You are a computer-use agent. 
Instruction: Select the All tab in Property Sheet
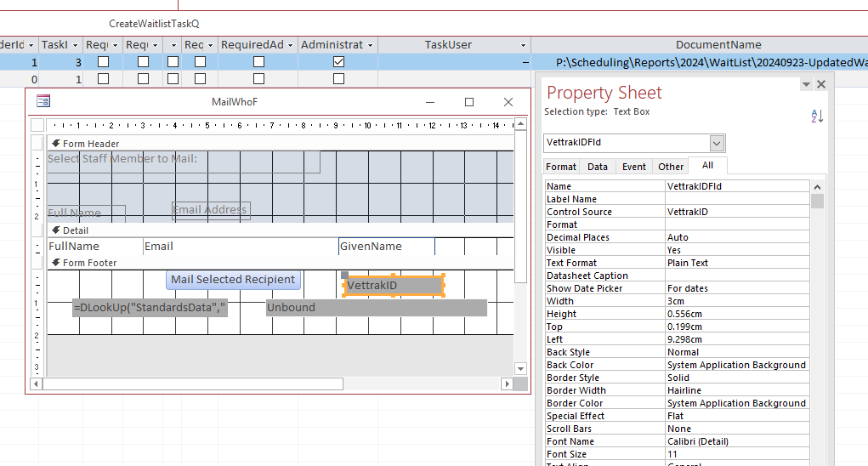coord(707,166)
